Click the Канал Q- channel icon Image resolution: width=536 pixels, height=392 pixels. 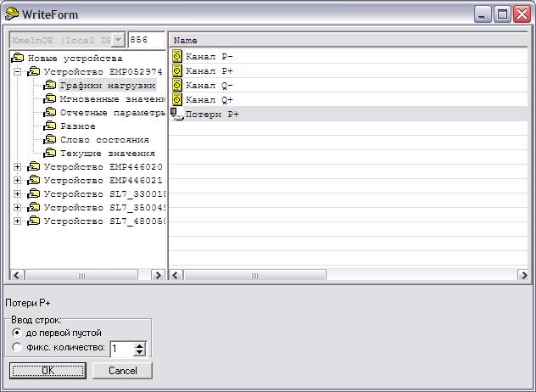(177, 86)
